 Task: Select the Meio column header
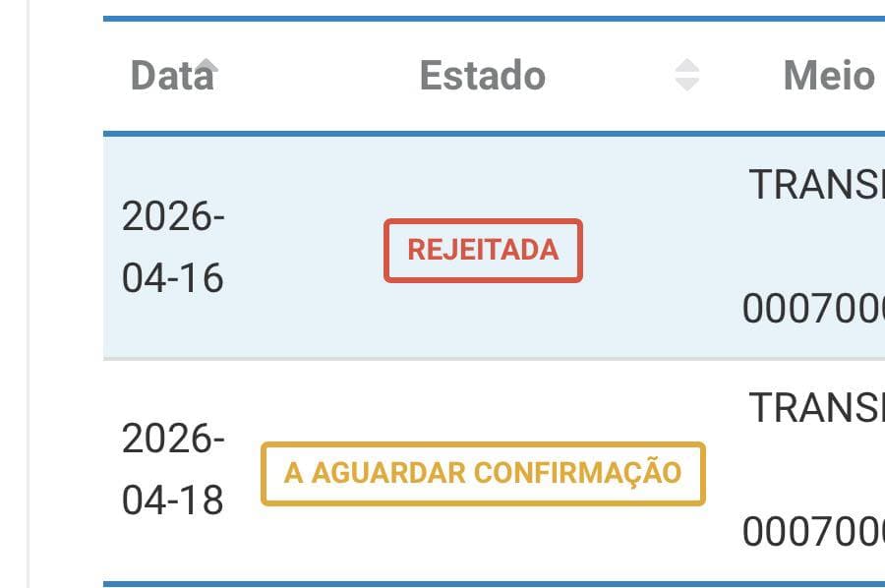pos(828,76)
